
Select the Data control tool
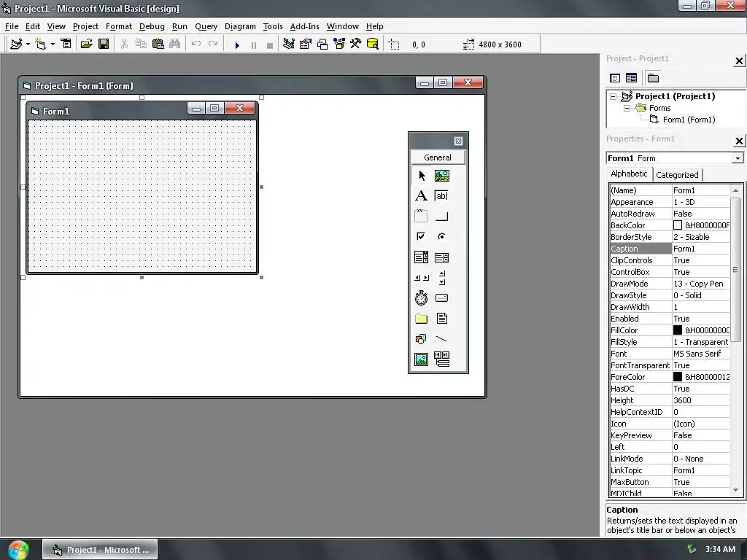441,359
